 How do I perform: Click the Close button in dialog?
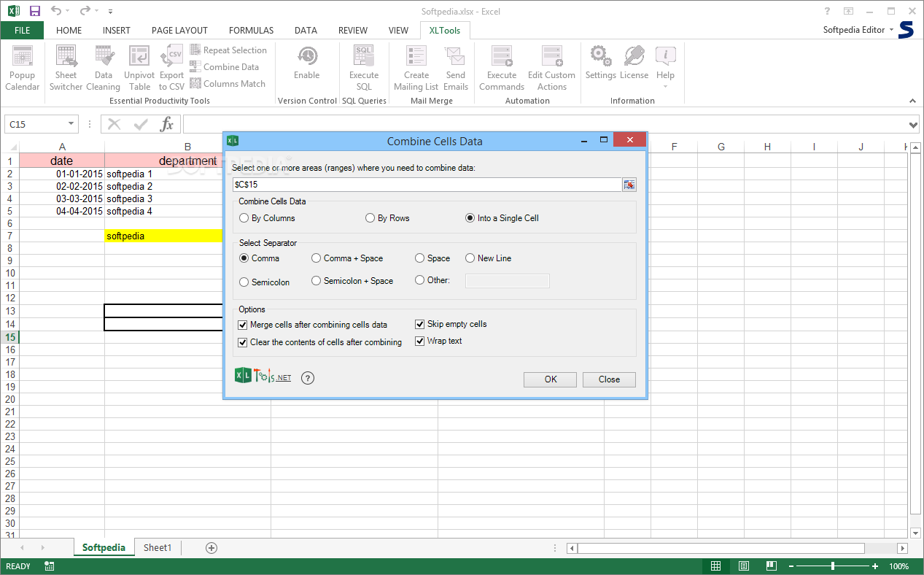609,379
